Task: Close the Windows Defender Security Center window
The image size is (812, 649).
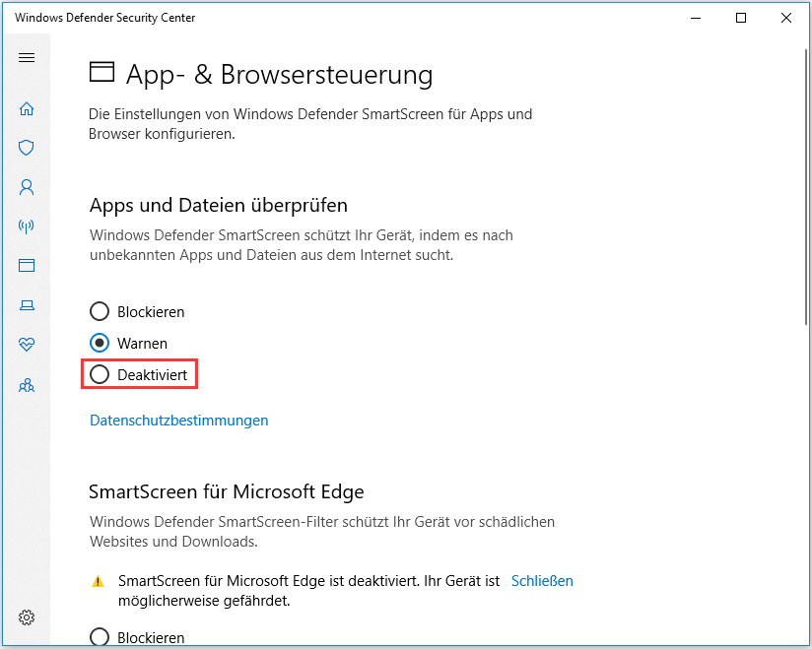Action: coord(785,18)
